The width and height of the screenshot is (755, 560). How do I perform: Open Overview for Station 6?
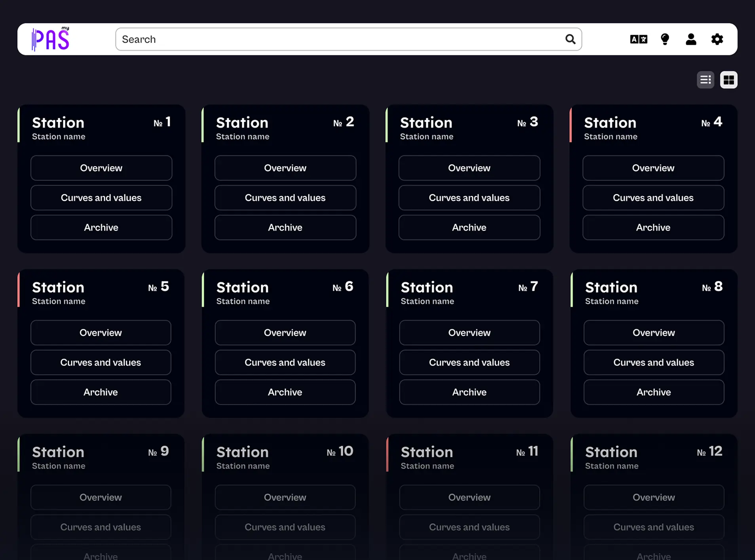285,333
